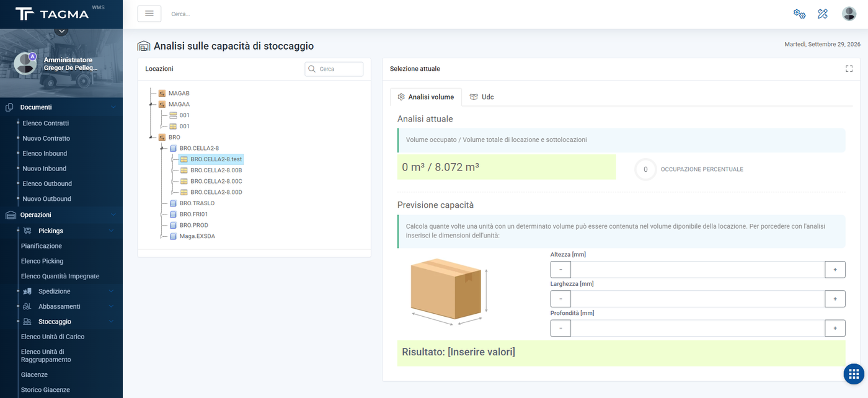Collapse the Stoccaggio submenu chevron
This screenshot has height=398, width=868.
111,322
